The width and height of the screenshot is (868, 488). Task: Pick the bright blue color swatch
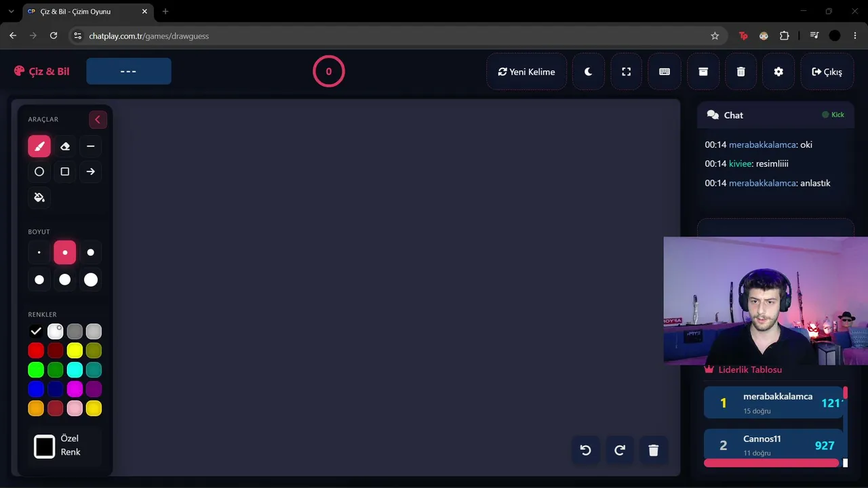[36, 389]
